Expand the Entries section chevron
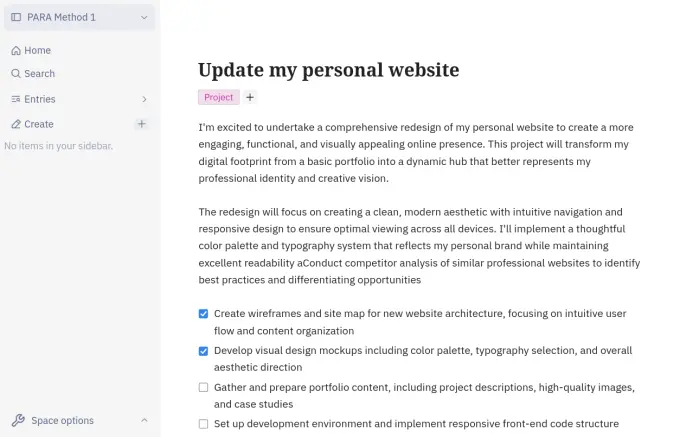The image size is (680, 437). tap(144, 99)
